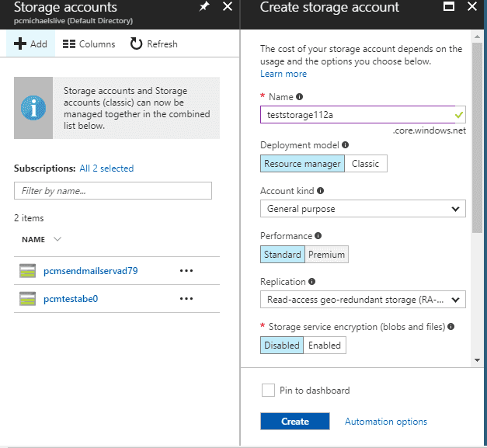Click the Create button
Image resolution: width=487 pixels, height=448 pixels.
point(295,422)
